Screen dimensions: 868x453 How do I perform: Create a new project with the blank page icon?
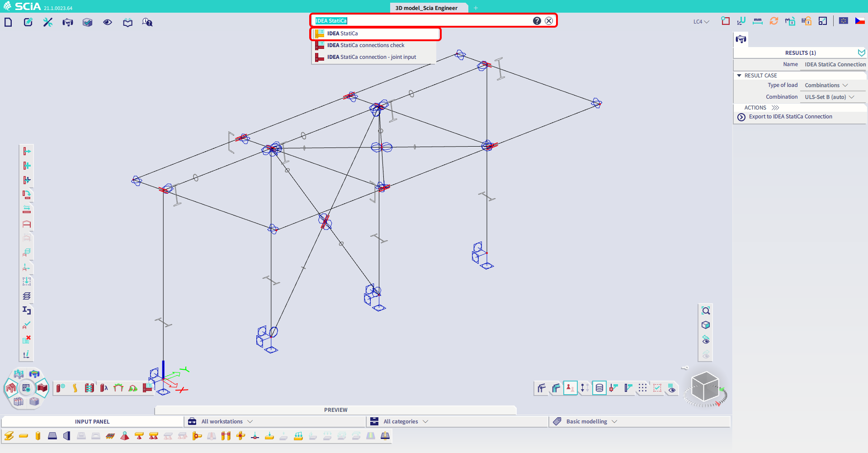(8, 22)
